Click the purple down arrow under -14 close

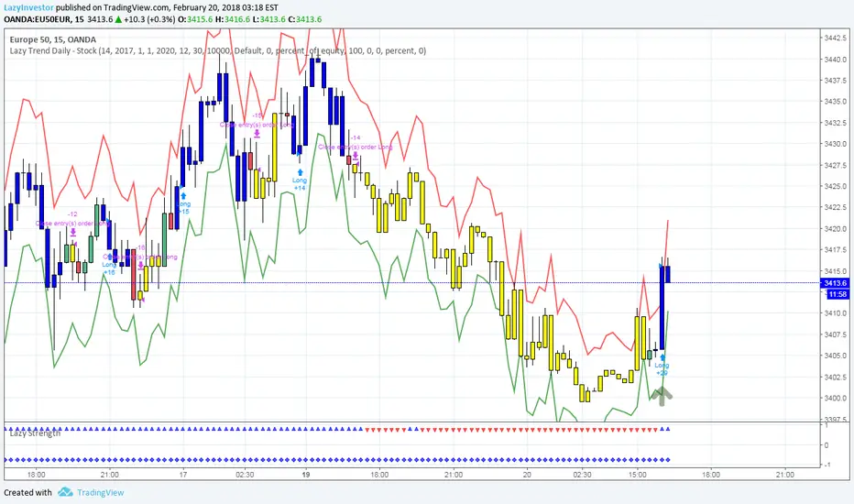356,156
